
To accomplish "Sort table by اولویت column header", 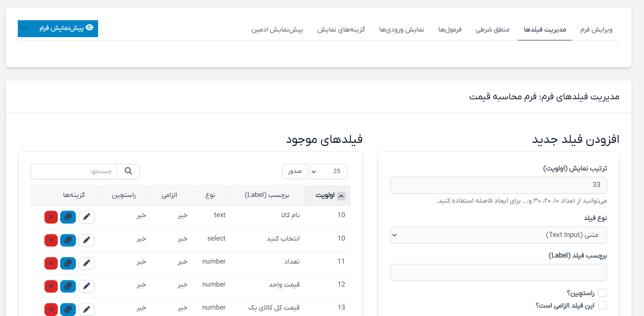I will [x=327, y=195].
